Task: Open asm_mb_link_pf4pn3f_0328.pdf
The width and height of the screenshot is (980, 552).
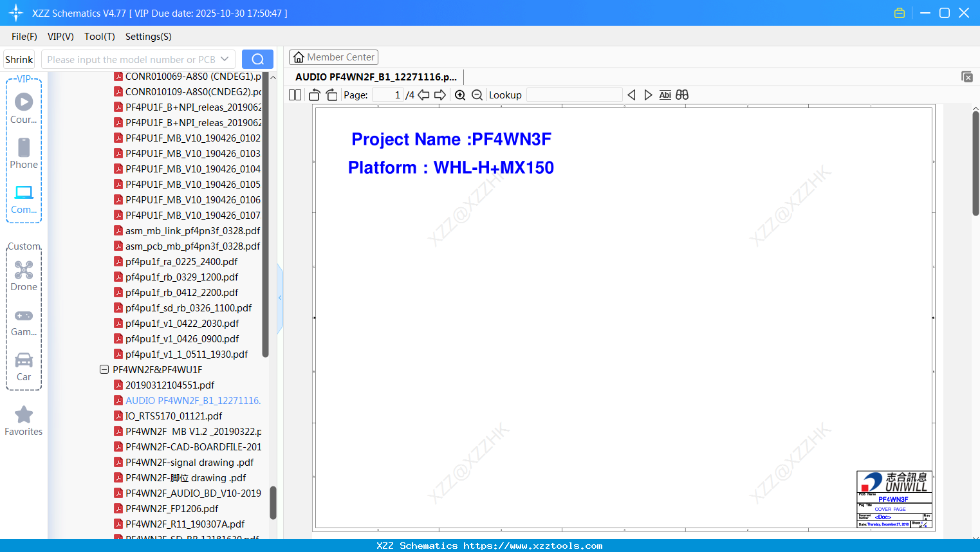Action: [187, 231]
